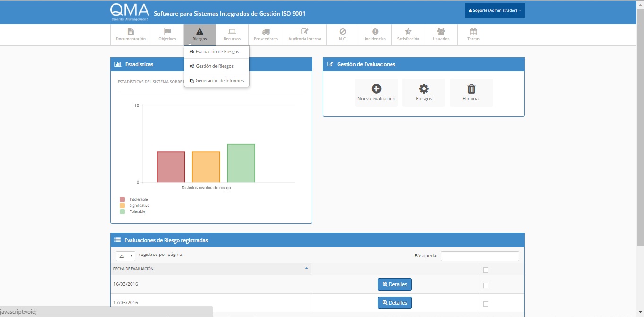Viewport: 644px width, 317px height.
Task: Open Auditoría Interna edit icon
Action: [305, 32]
